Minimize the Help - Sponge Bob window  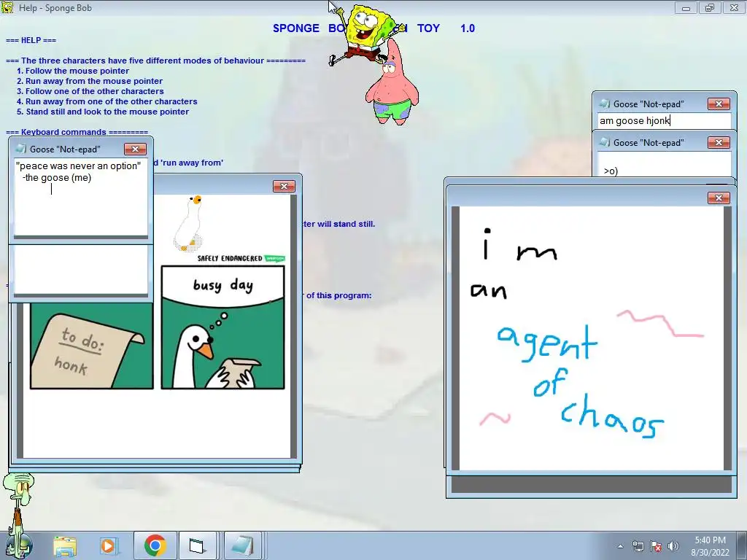686,7
